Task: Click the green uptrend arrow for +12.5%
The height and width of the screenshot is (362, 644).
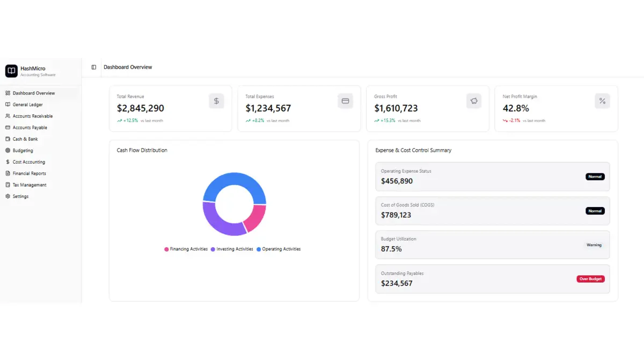Action: click(x=119, y=121)
